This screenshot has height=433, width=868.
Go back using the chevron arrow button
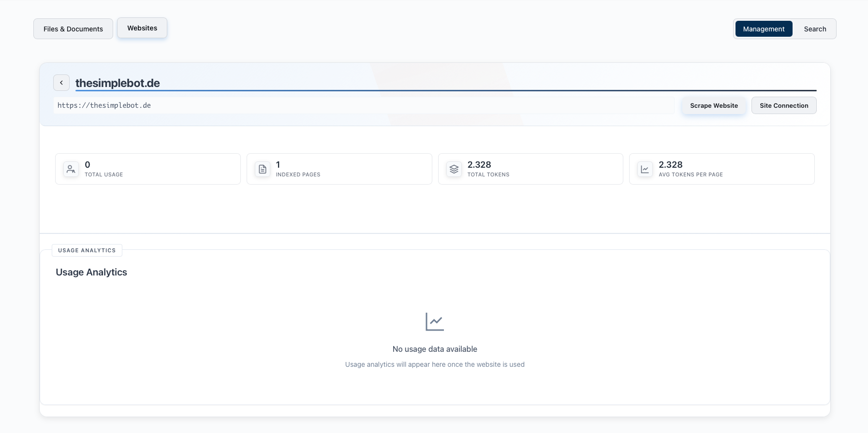[61, 83]
